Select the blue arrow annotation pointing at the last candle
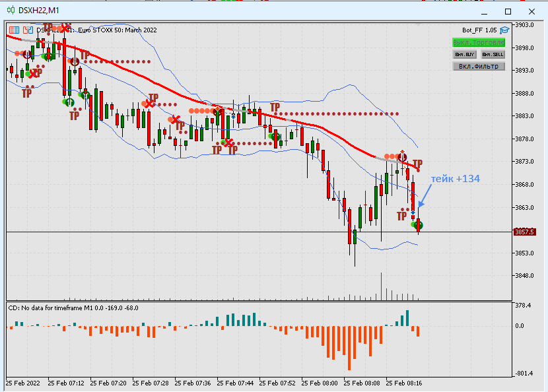This screenshot has height=392, width=548. pos(425,195)
